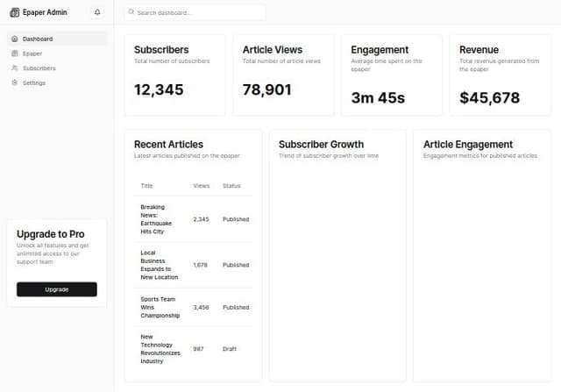Click the Article Engagement heading
Viewport: 561px width, 392px height.
click(x=468, y=145)
